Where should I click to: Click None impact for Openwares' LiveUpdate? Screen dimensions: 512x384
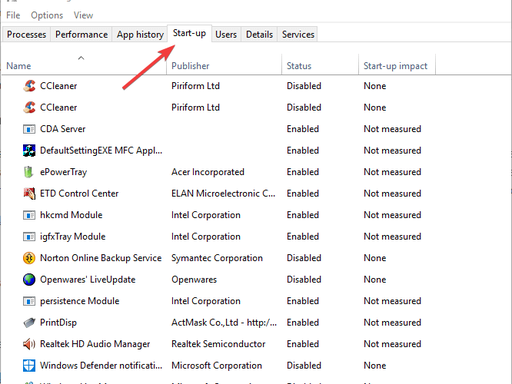[375, 280]
